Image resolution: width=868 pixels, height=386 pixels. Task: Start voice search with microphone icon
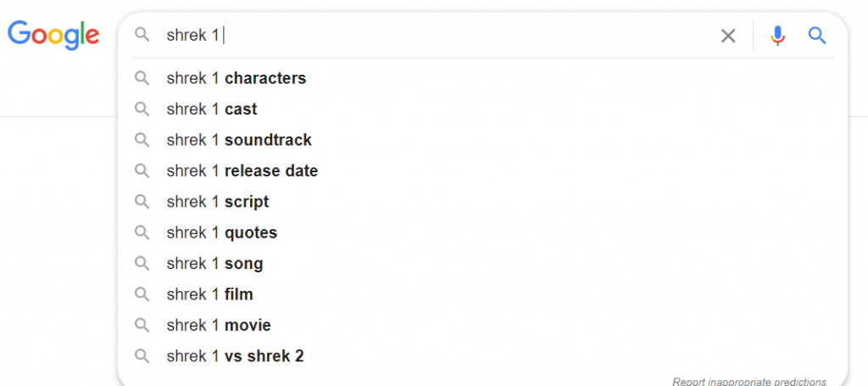777,36
